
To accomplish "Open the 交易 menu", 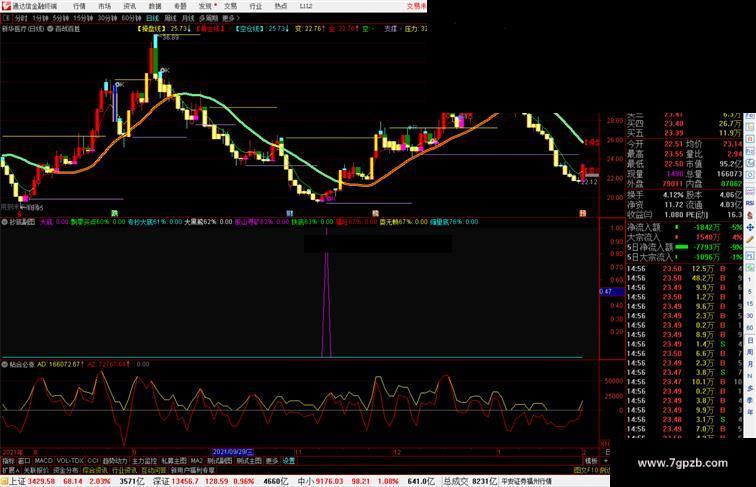I will (230, 6).
